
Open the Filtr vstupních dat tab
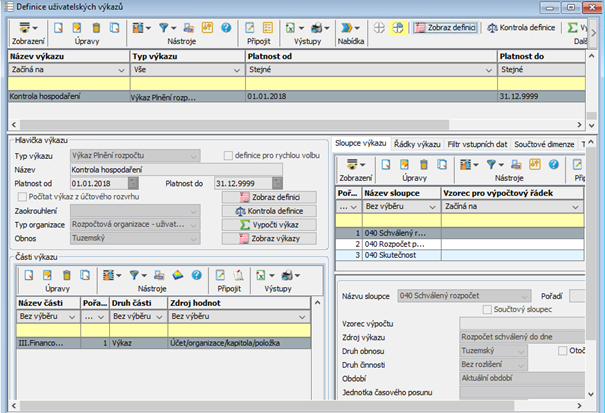(475, 144)
